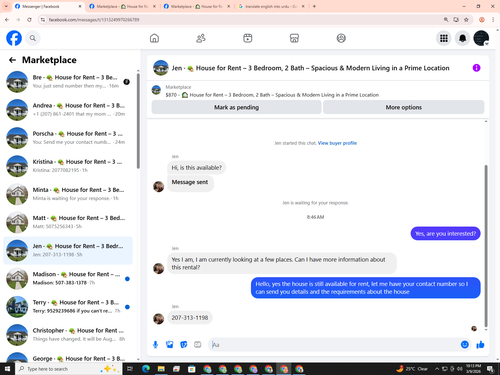Open the Marketplace storefront icon

[x=294, y=38]
